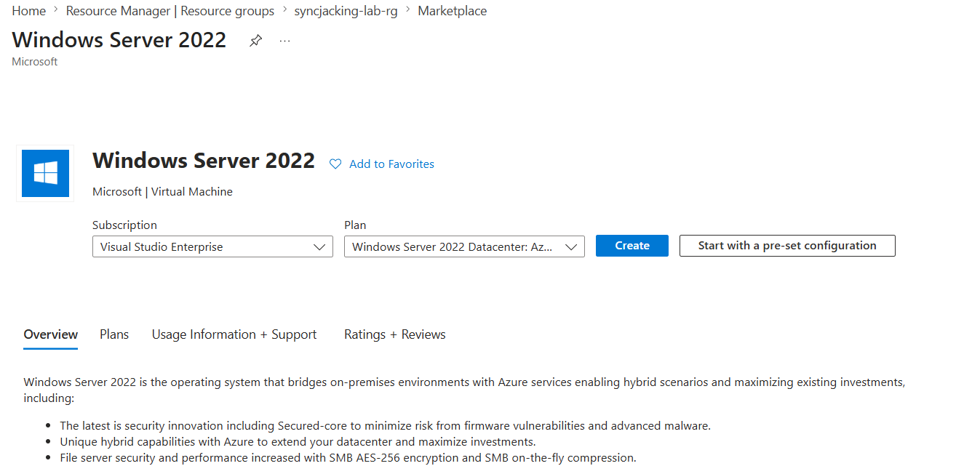The image size is (980, 466).
Task: Select the Overview tab
Action: [x=51, y=334]
